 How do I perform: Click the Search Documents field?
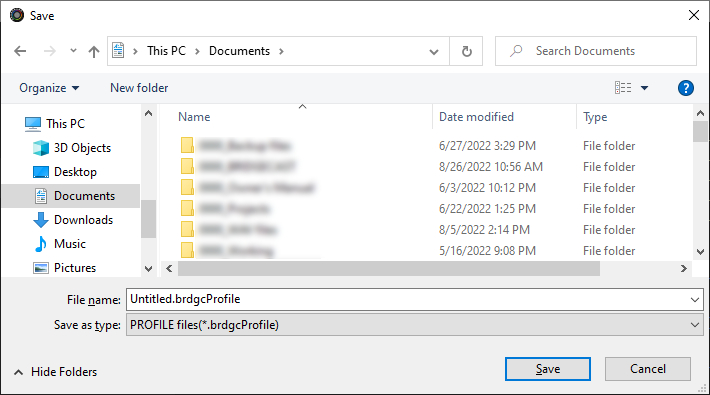click(x=595, y=51)
